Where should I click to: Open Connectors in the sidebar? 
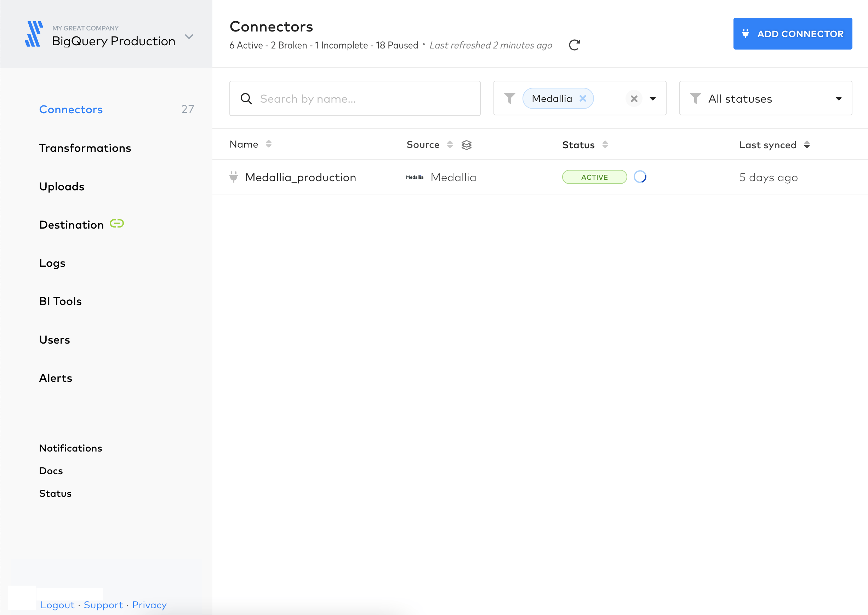click(x=71, y=109)
